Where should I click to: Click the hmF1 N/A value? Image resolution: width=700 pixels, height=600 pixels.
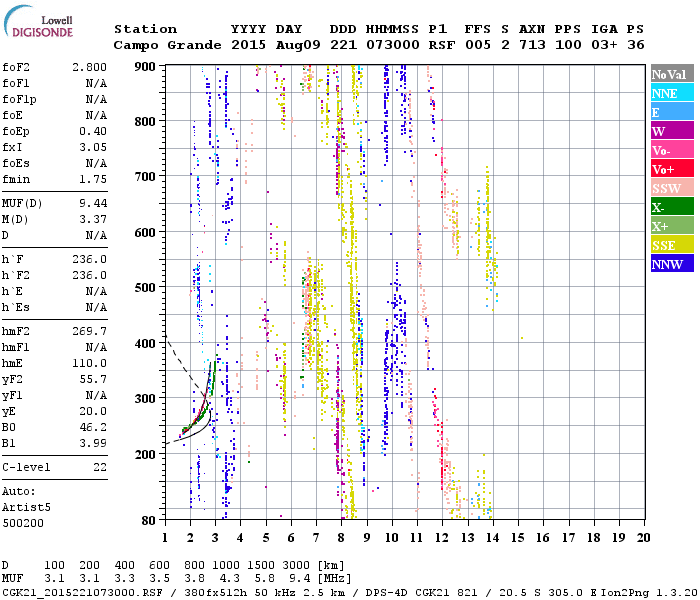click(96, 347)
